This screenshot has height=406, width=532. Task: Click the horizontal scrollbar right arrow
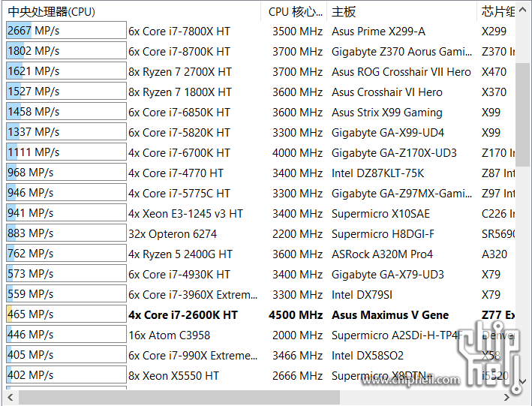click(x=506, y=397)
